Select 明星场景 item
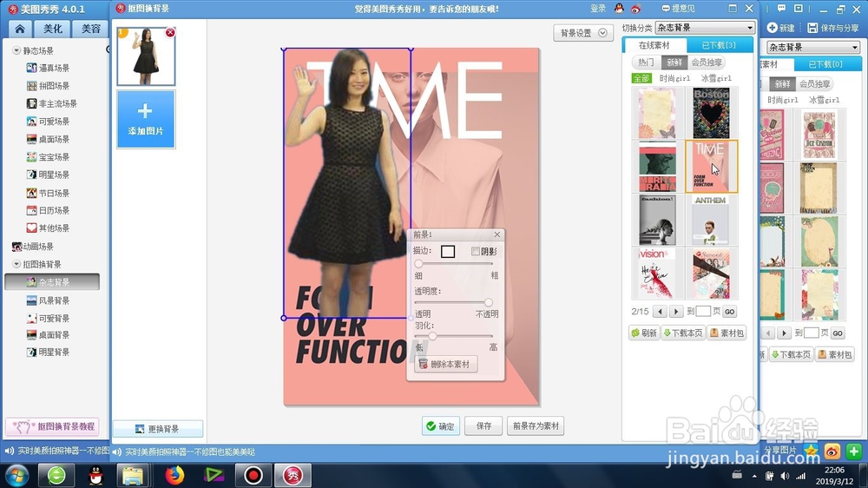The height and width of the screenshot is (488, 868). [x=48, y=175]
